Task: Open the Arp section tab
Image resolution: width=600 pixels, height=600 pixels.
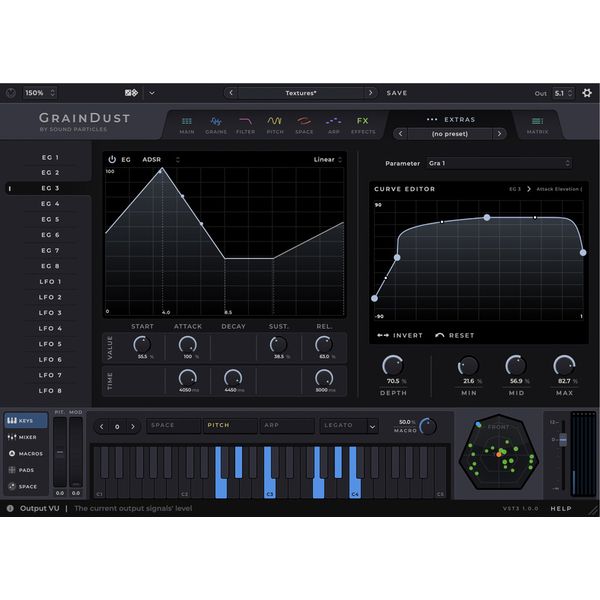Action: pos(334,125)
